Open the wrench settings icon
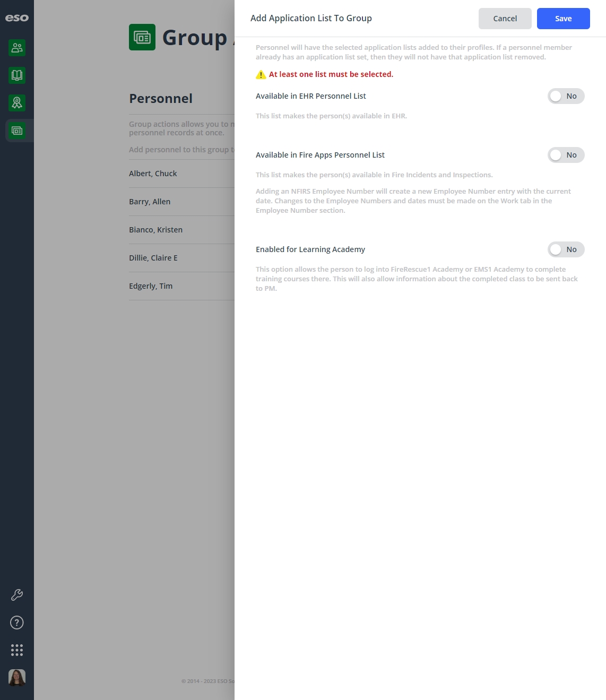This screenshot has width=606, height=700. (x=17, y=595)
